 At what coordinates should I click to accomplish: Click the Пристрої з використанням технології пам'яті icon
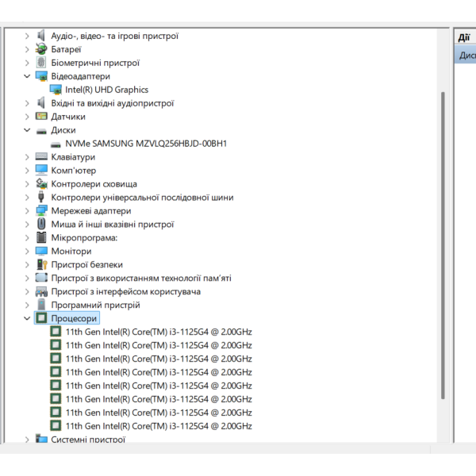41,278
